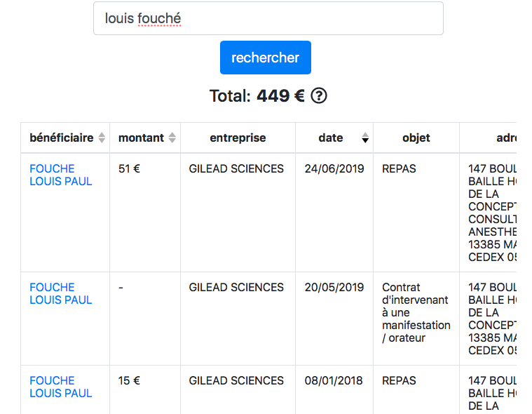532x414 pixels.
Task: Open FOUCHE LOUIS PAUL link dated 08/01/2018
Action: pos(61,387)
